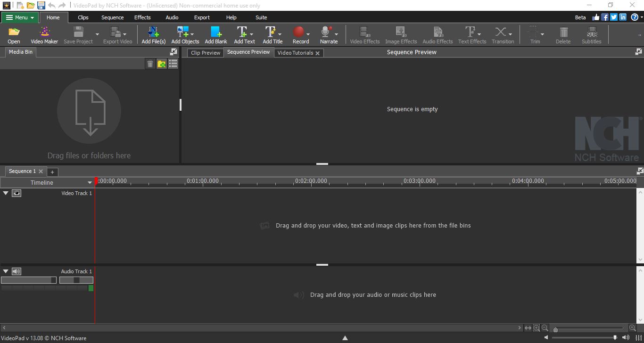Screen dimensions: 644x343
Task: Click the new project icon in title bar
Action: [20, 5]
